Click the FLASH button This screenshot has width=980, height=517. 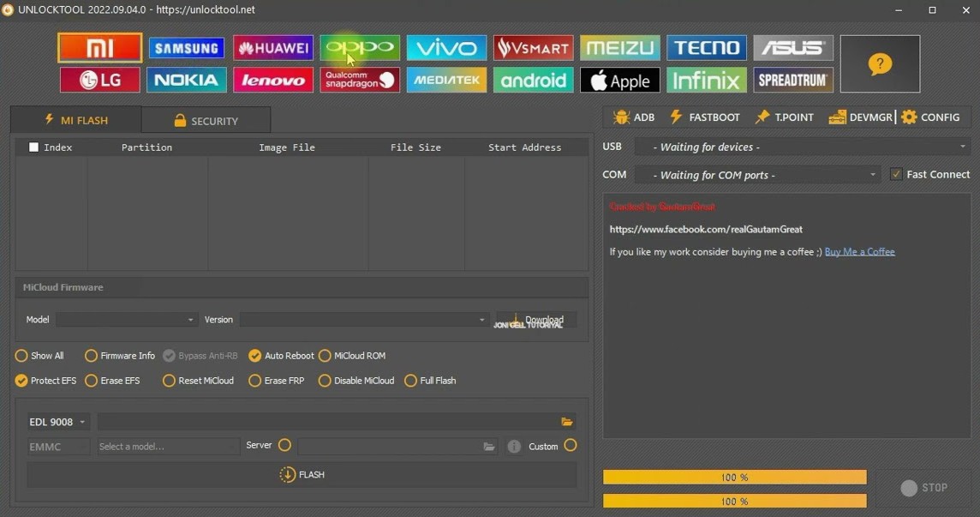(x=302, y=474)
